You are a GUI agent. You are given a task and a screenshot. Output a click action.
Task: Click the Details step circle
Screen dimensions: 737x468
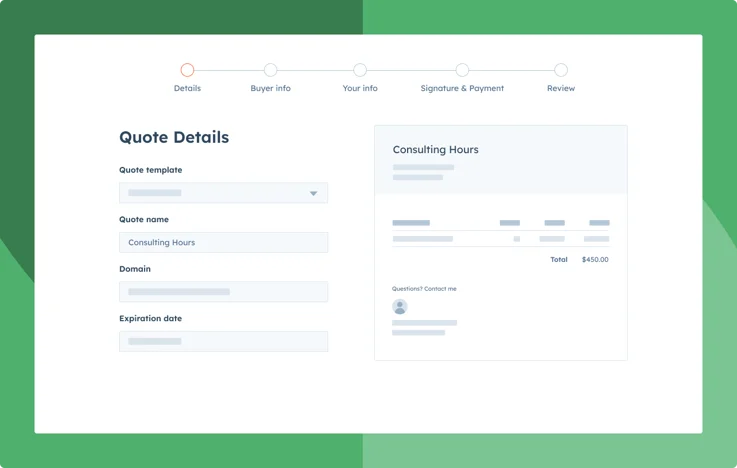187,70
